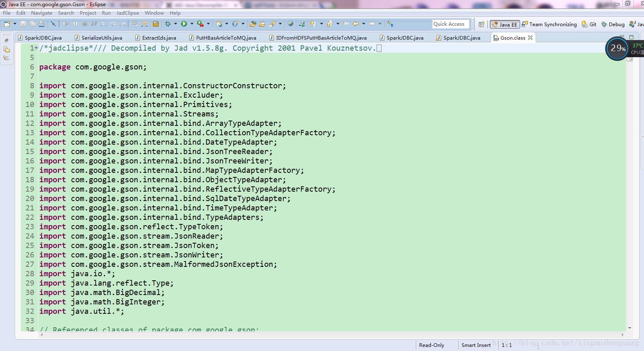
Task: Click the Open Type icon
Action: click(x=253, y=24)
